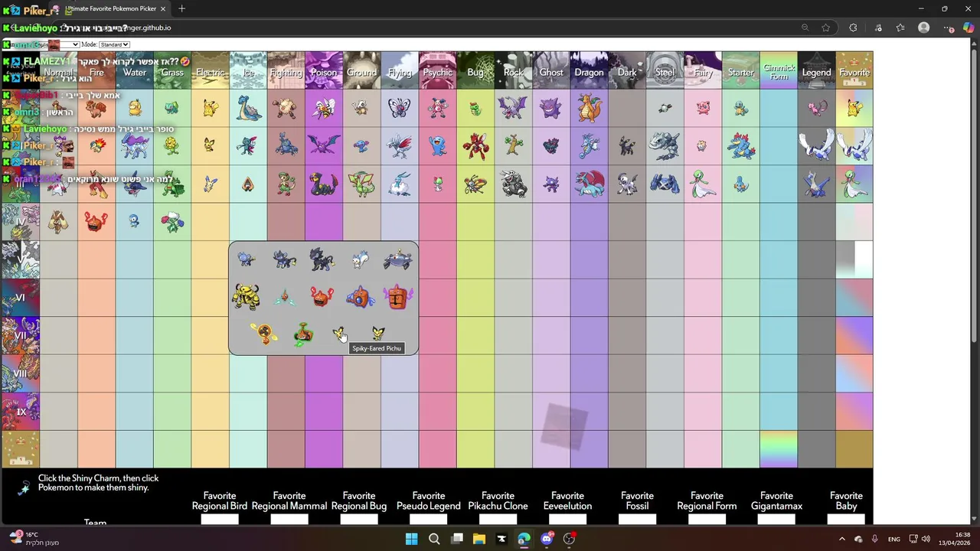Click the Starter column header

[740, 70]
